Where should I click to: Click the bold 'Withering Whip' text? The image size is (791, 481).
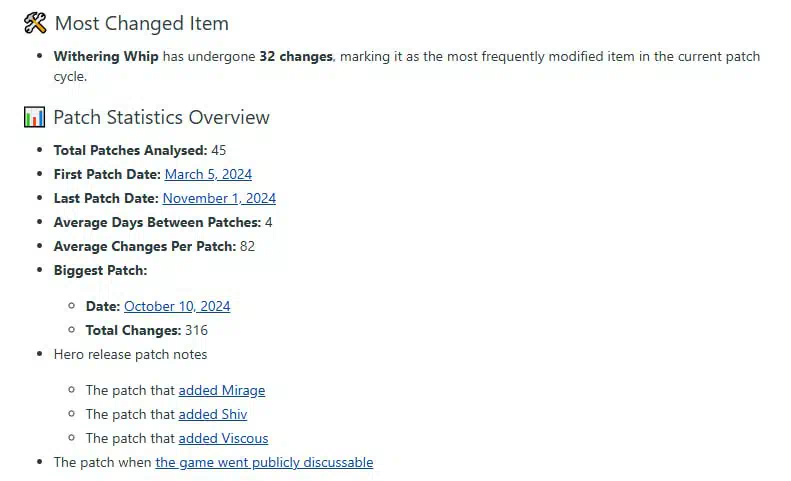coord(106,57)
